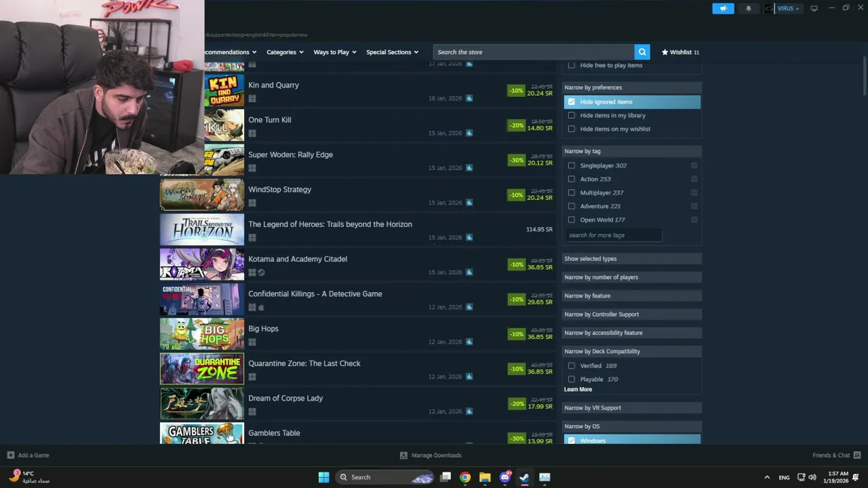Open Discord from the taskbar

pos(505,477)
